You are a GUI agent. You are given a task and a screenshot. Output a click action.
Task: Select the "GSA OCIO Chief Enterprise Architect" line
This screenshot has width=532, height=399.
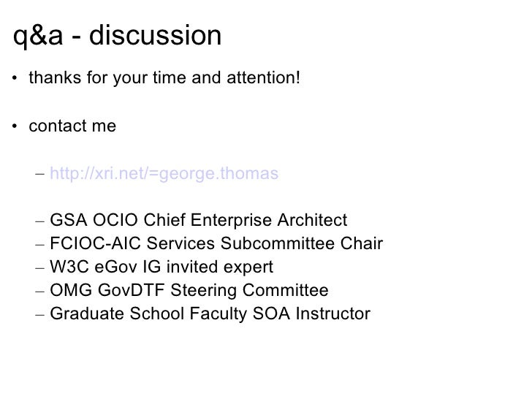(199, 221)
